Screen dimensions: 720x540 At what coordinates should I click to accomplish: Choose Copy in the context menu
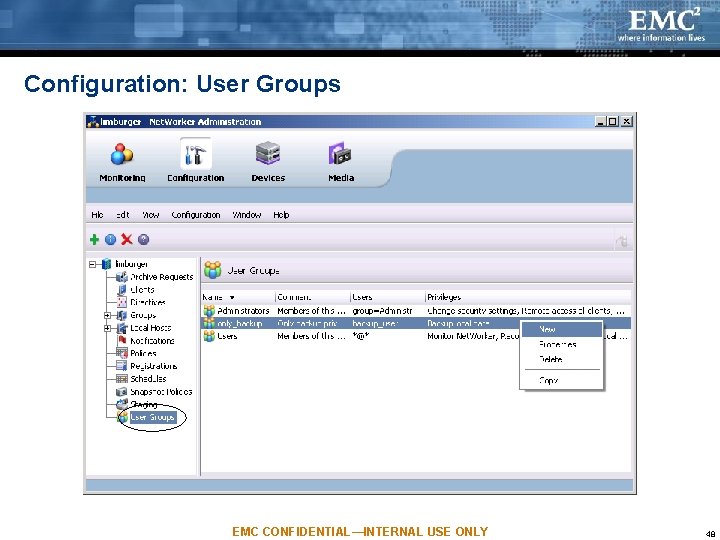click(x=561, y=380)
